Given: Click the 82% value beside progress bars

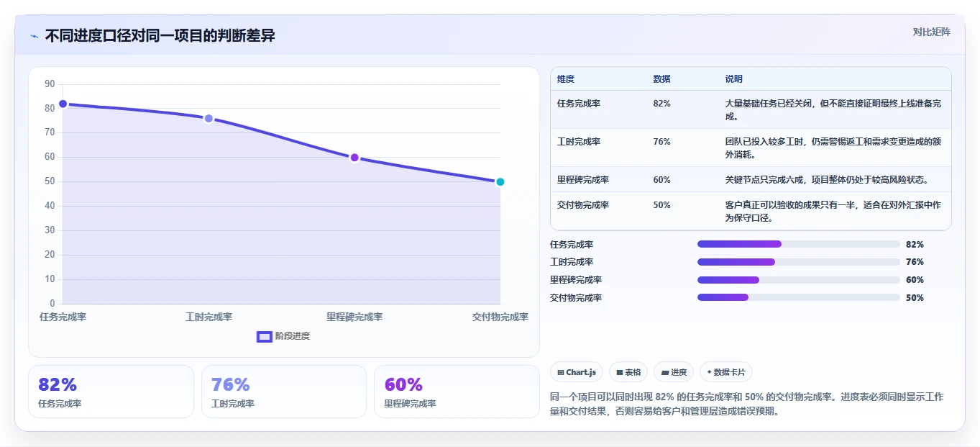Looking at the screenshot, I should [x=915, y=244].
